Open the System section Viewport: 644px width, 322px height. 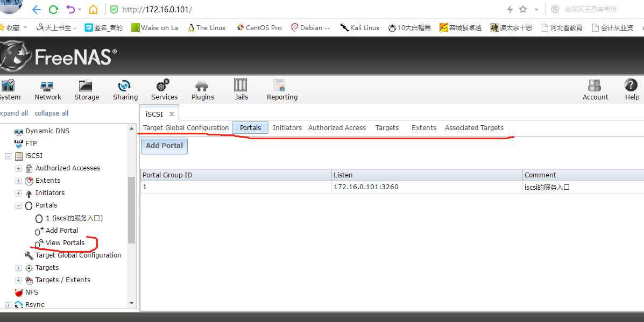9,90
